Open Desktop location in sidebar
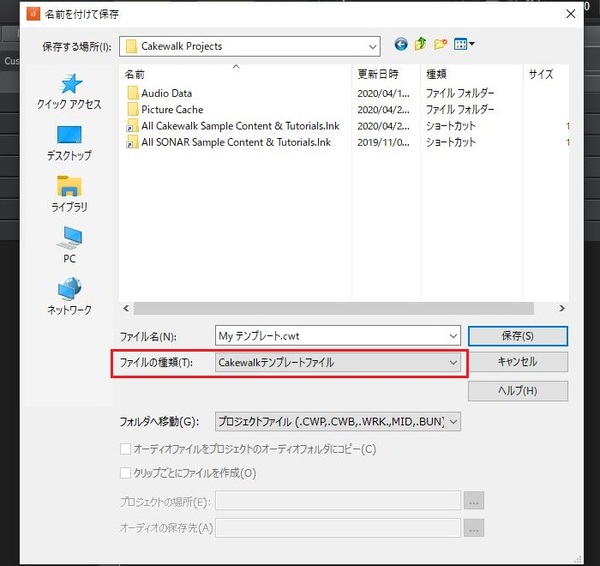Screen dimensions: 600x566 (69, 142)
